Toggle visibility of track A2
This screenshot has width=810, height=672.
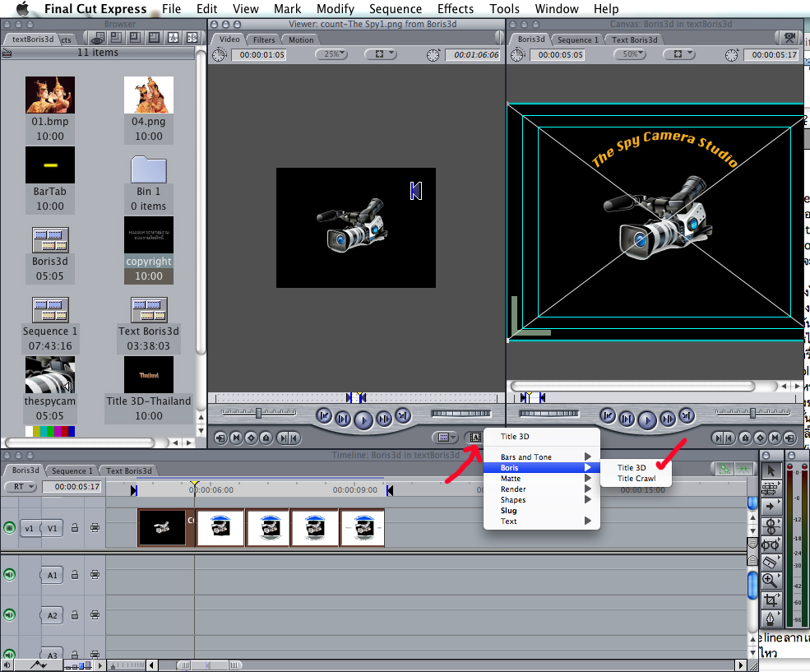point(10,614)
